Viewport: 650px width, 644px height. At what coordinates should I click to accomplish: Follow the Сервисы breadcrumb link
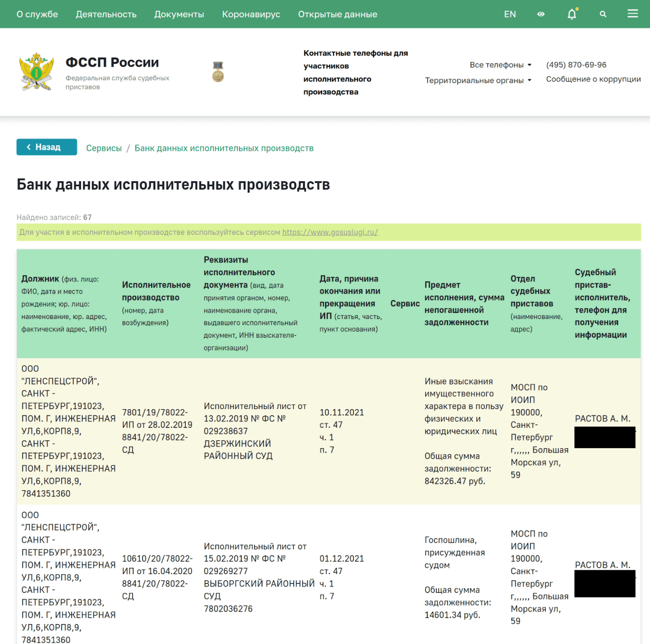pos(104,148)
